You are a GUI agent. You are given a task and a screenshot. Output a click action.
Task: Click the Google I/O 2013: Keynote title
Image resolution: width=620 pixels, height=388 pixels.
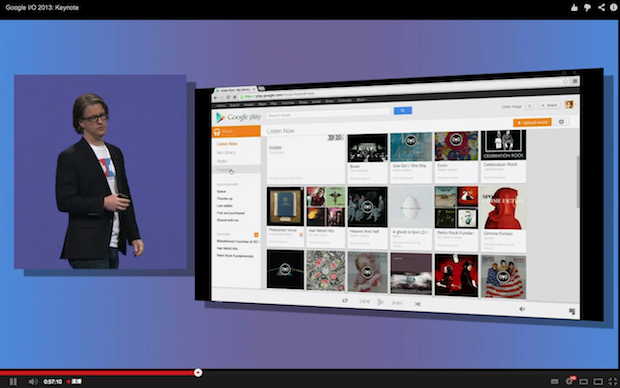point(42,7)
